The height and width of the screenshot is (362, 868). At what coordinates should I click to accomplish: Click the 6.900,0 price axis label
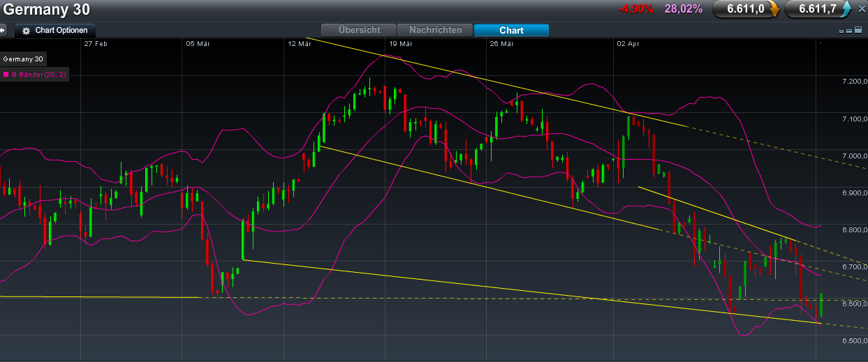click(855, 193)
